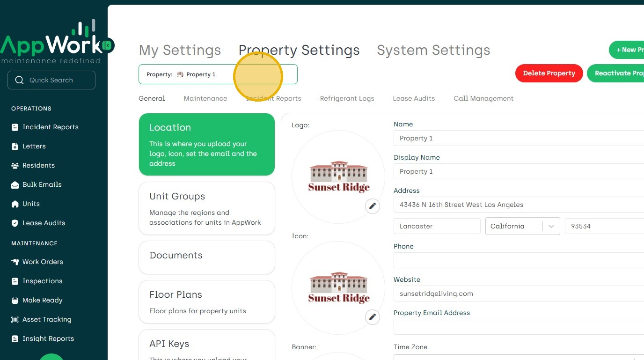Click the Work Orders faucet icon
Screen dimensions: 644x360
[15, 262]
